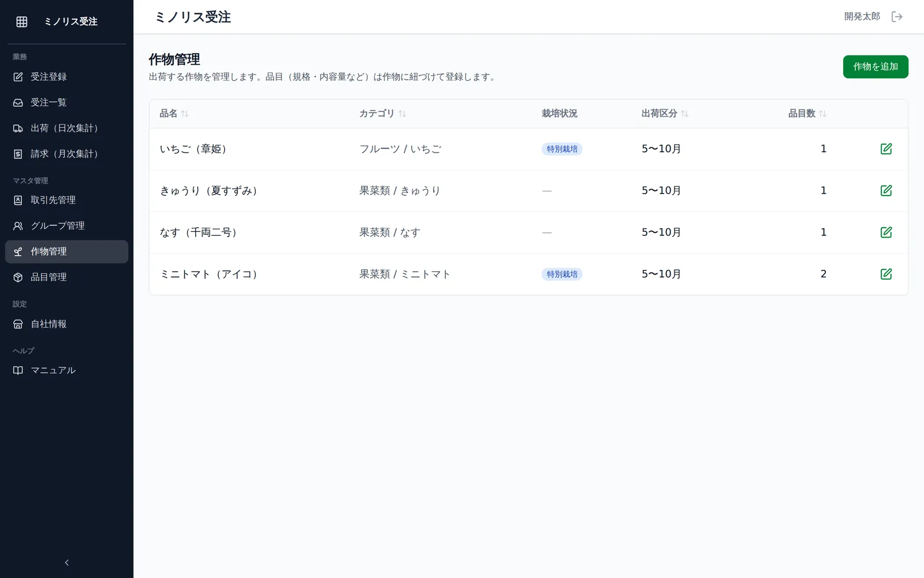Click the 受注登録 pencil icon in sidebar

click(x=18, y=77)
